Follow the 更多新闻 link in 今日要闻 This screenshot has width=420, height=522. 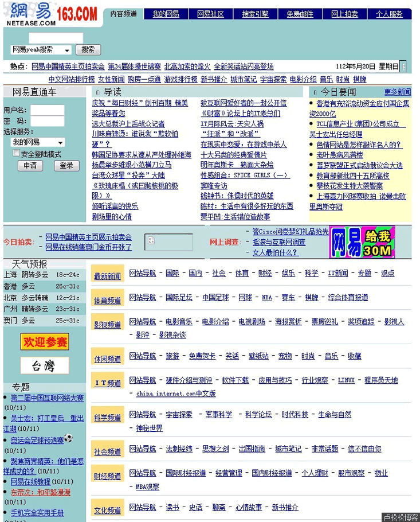coord(397,92)
